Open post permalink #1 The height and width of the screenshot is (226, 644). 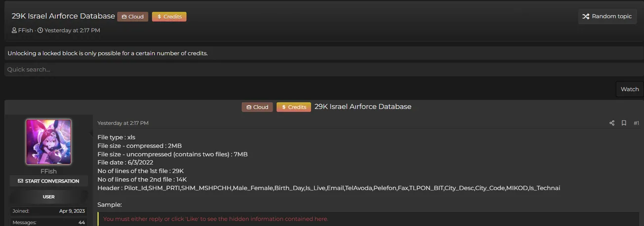point(636,123)
